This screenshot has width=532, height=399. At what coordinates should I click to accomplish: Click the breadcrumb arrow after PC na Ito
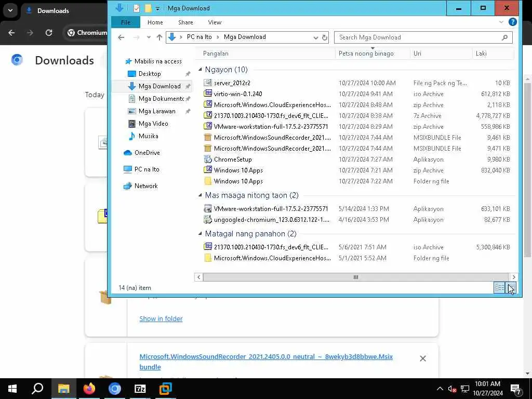tap(218, 37)
